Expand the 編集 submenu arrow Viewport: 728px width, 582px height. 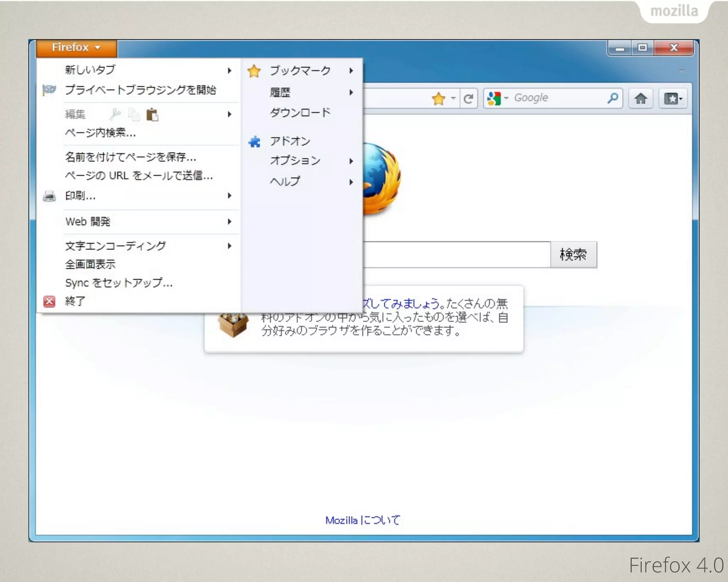(x=230, y=114)
